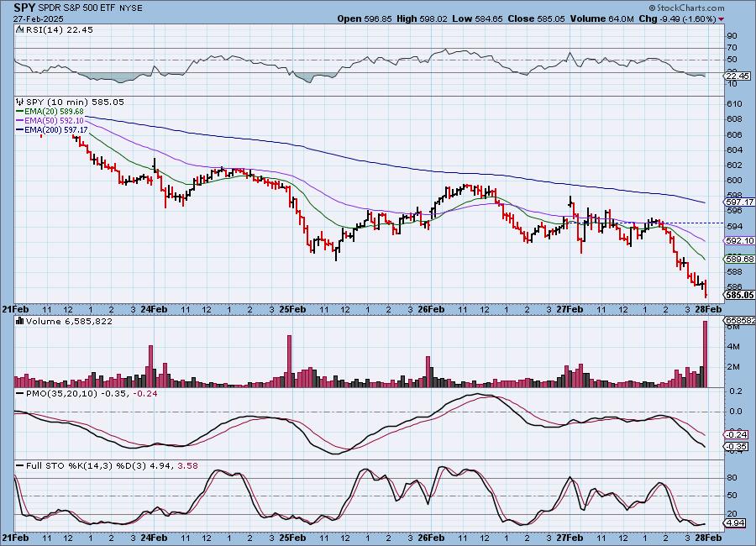Click the High 598.02 value
Viewport: 756px width, 546px height.
tap(422, 18)
